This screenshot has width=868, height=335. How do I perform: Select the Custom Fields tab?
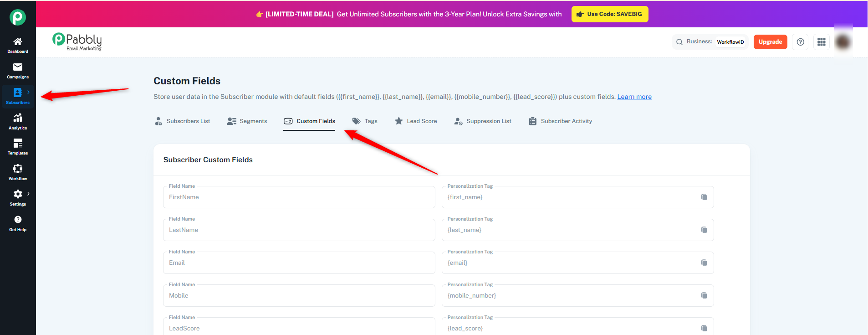pos(309,121)
